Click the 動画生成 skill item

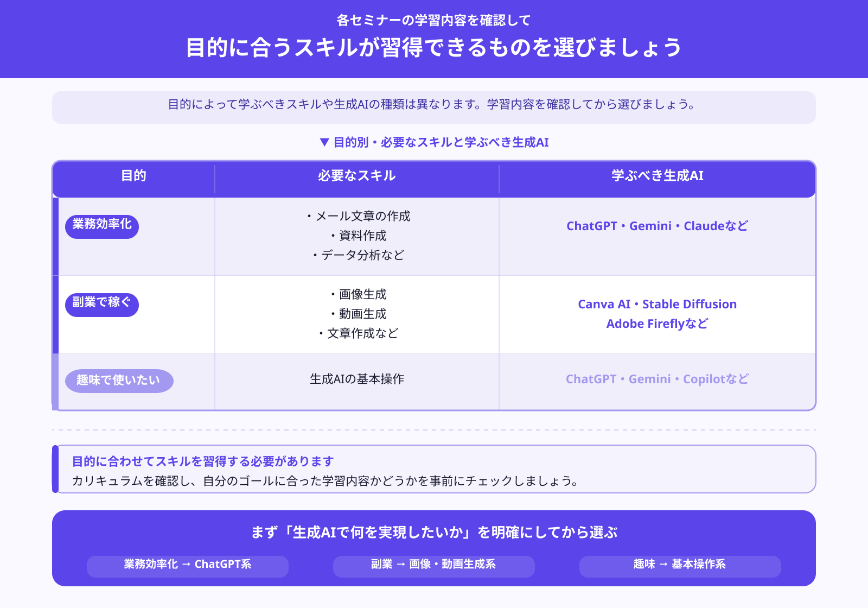click(x=358, y=314)
